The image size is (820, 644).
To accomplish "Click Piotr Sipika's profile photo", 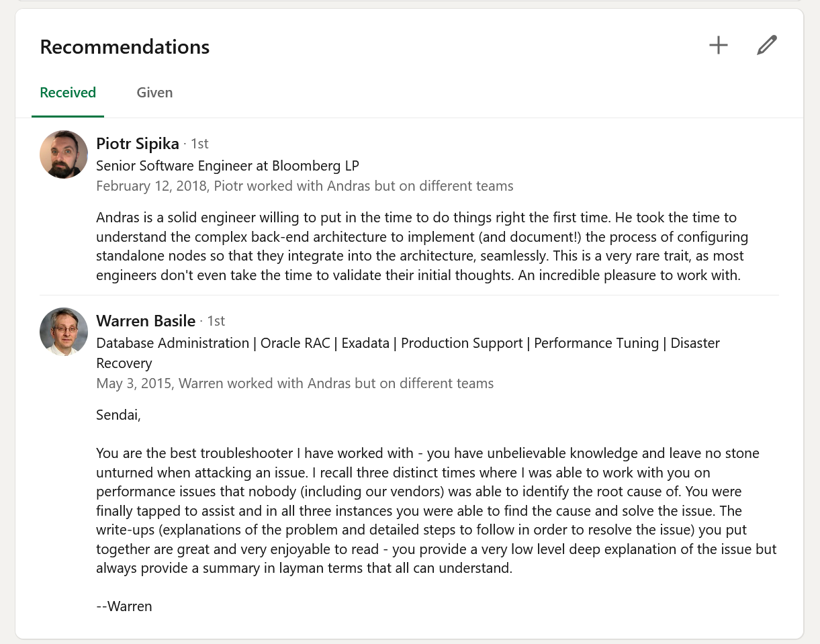I will (x=64, y=154).
